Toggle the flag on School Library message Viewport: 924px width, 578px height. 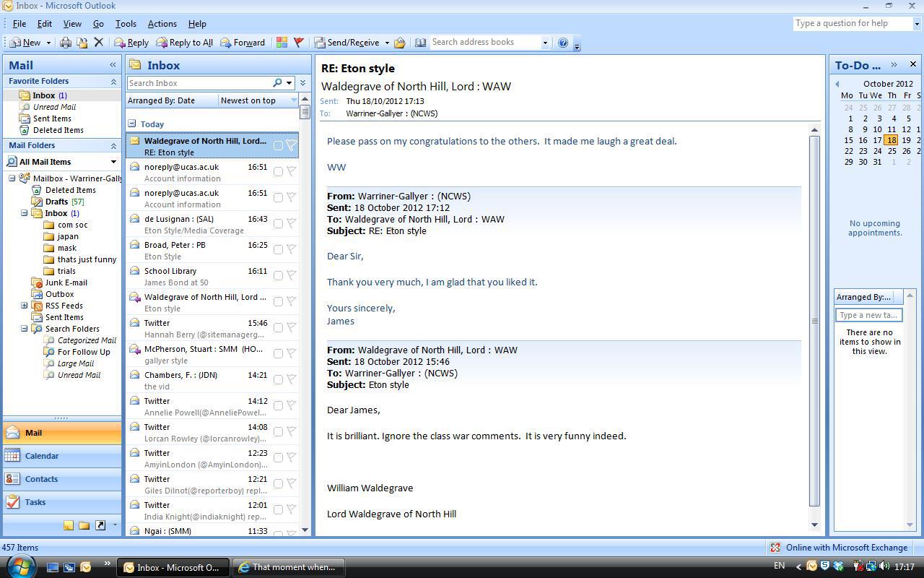[x=292, y=275]
